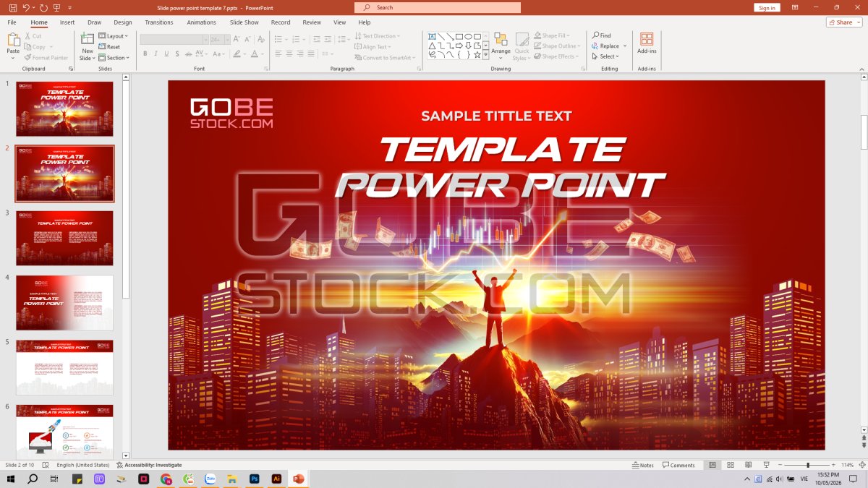Select the Right Arrow shape in gallery

coord(459,46)
